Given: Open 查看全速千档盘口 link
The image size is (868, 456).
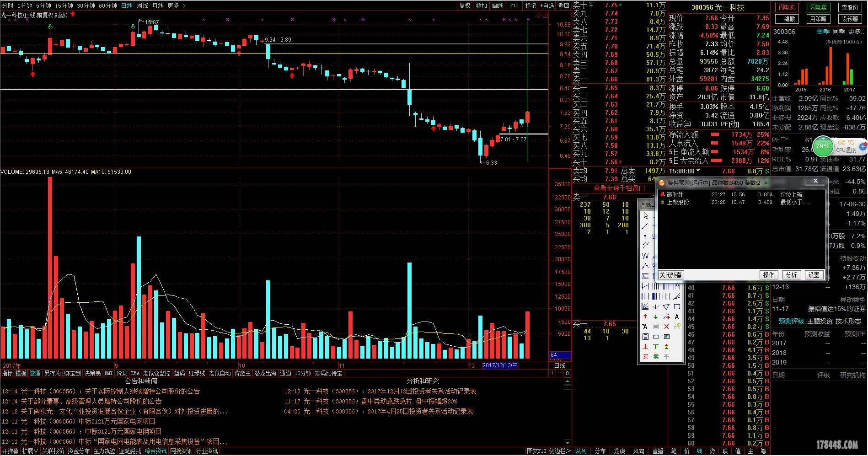Looking at the screenshot, I should 619,188.
